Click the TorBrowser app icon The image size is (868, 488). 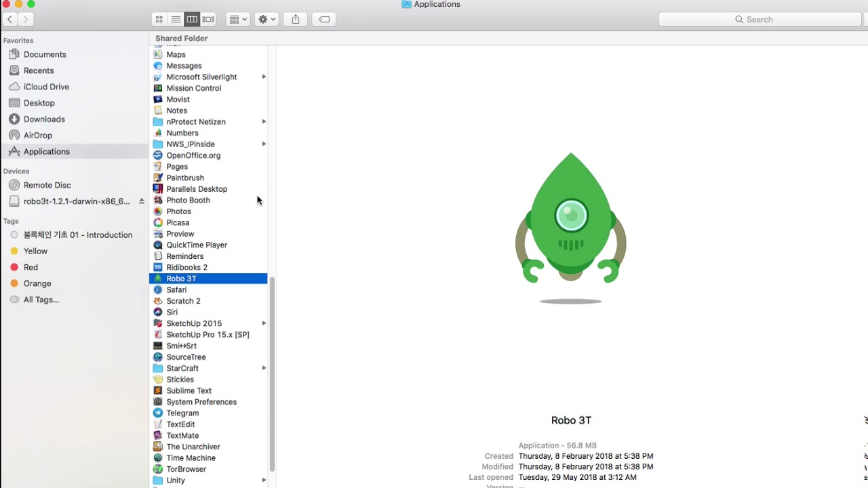click(x=158, y=469)
